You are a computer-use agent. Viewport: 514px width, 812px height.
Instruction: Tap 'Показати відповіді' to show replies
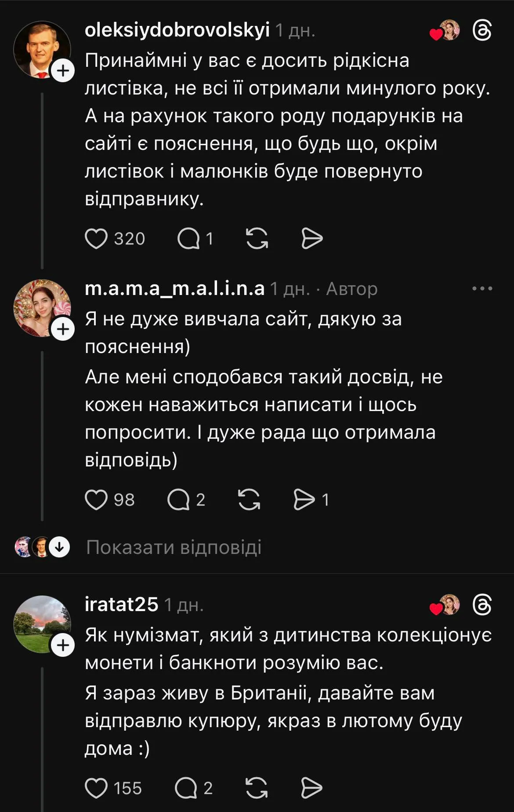coord(174,547)
